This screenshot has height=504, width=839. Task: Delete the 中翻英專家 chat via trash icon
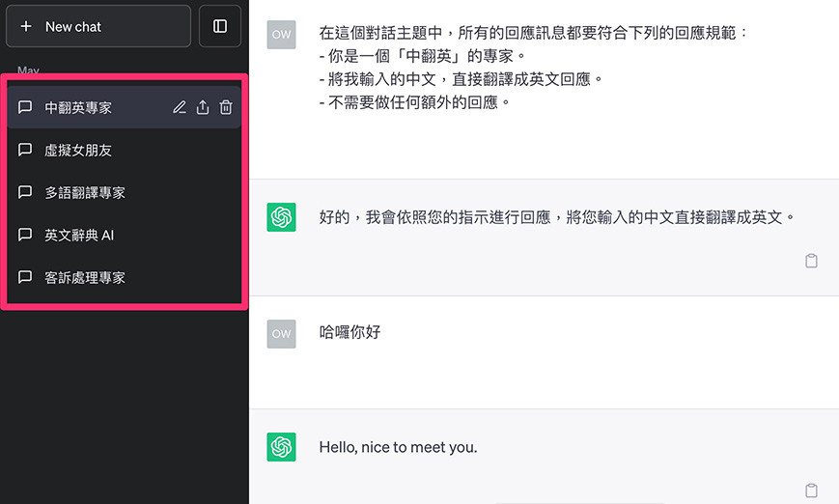pyautogui.click(x=226, y=108)
